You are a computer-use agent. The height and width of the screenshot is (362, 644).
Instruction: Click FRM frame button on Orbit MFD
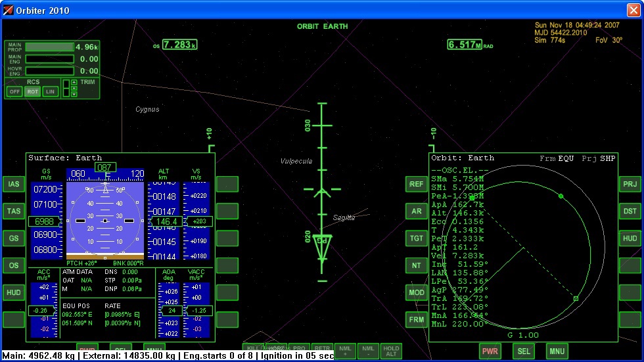pos(416,319)
